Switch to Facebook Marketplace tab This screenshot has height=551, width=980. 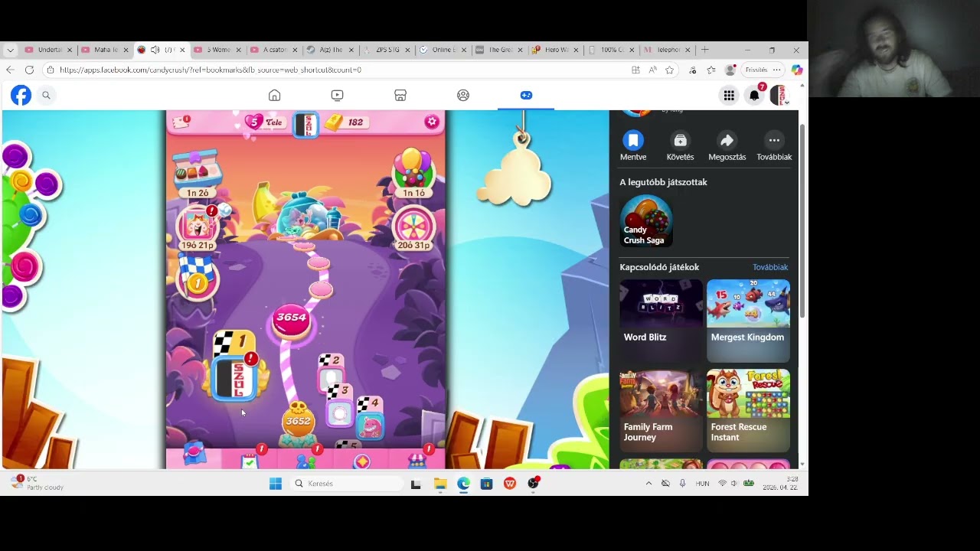pos(400,96)
